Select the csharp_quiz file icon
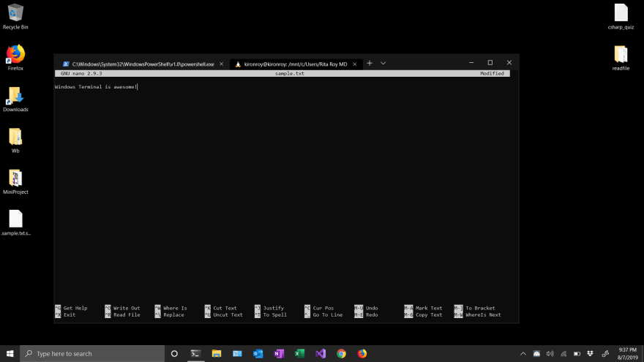Screen dimensions: 644x362 pyautogui.click(x=621, y=17)
